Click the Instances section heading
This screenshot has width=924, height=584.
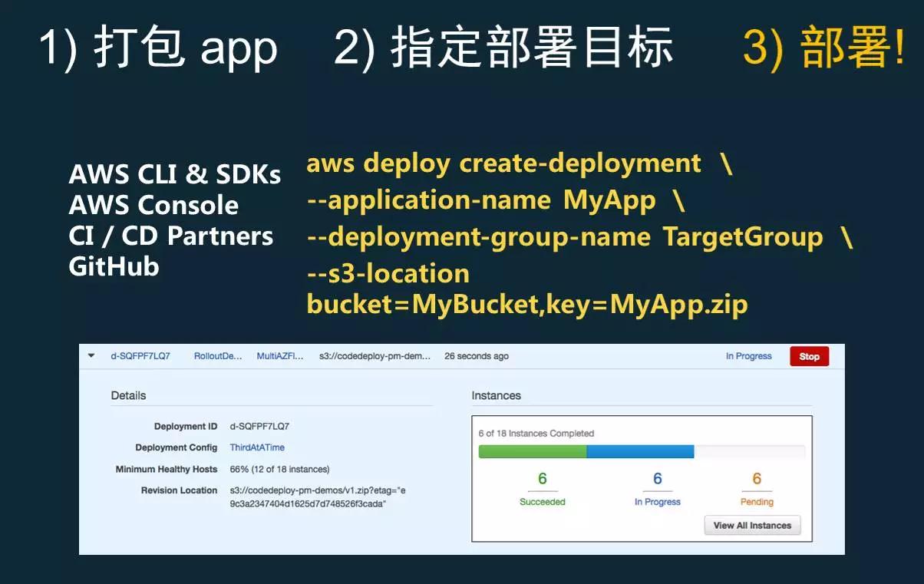coord(496,396)
